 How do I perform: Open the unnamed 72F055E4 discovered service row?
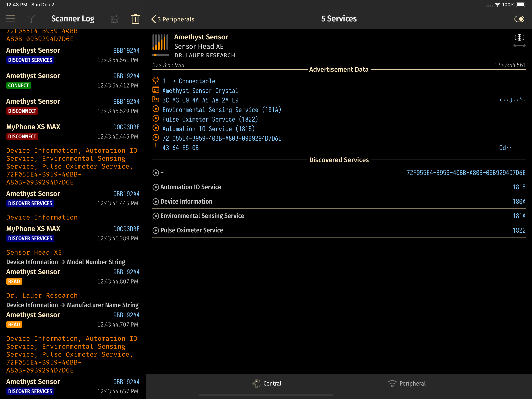point(339,173)
